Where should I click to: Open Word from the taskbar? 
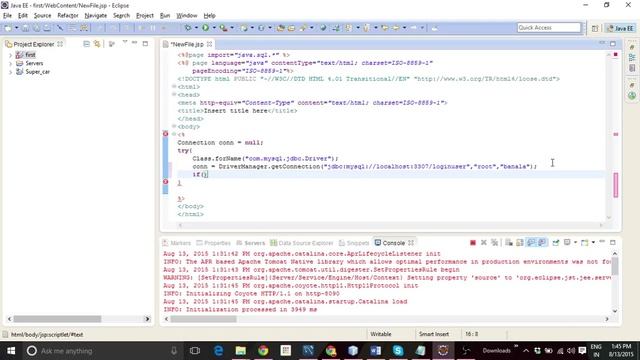coord(376,351)
